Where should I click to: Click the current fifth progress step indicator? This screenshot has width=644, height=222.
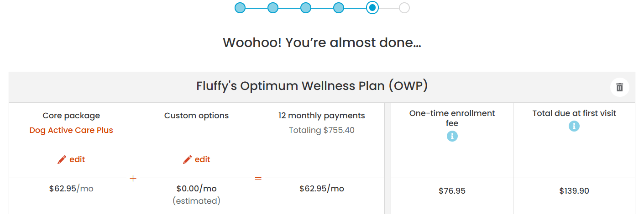tap(372, 8)
